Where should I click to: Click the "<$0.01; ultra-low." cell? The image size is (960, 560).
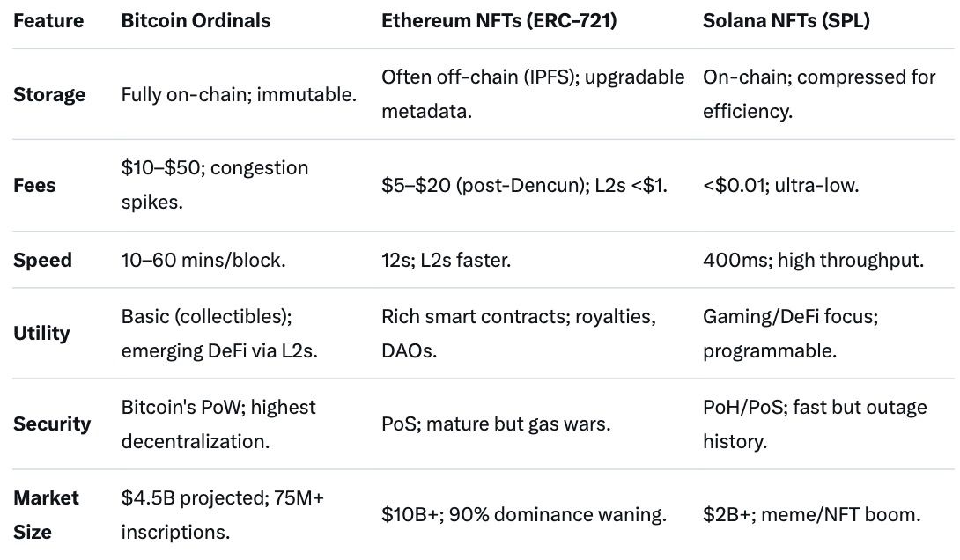[779, 185]
